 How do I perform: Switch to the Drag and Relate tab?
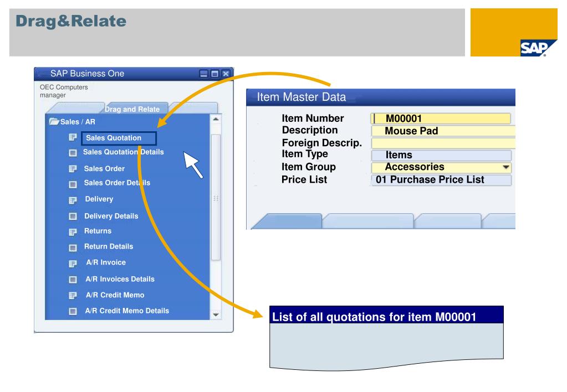(132, 109)
